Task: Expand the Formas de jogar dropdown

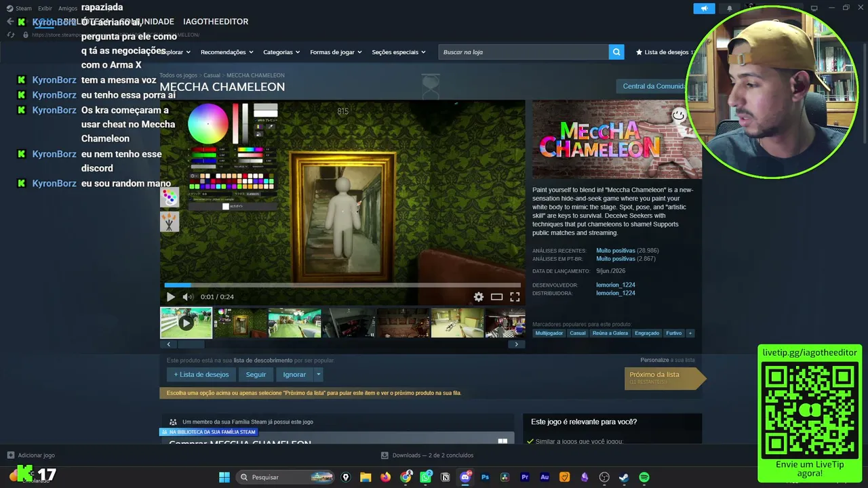Action: (x=336, y=52)
